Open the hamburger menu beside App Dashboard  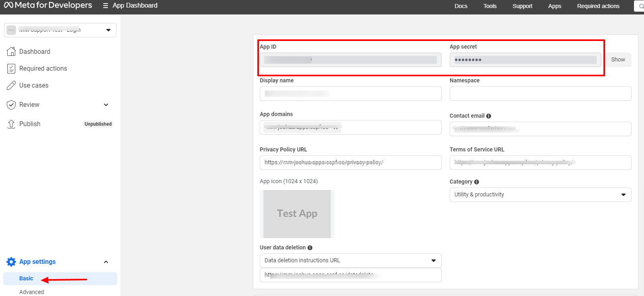point(106,6)
